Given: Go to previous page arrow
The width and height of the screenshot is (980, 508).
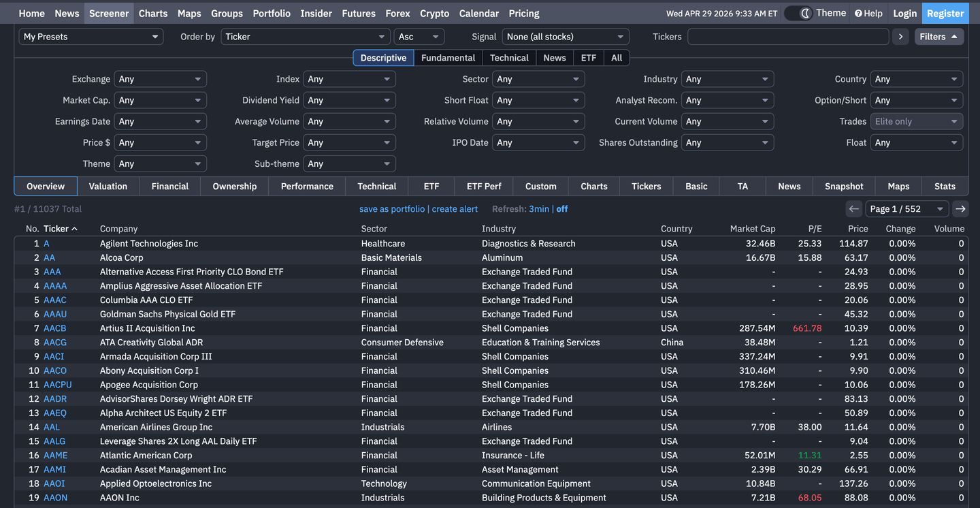Looking at the screenshot, I should pyautogui.click(x=853, y=209).
